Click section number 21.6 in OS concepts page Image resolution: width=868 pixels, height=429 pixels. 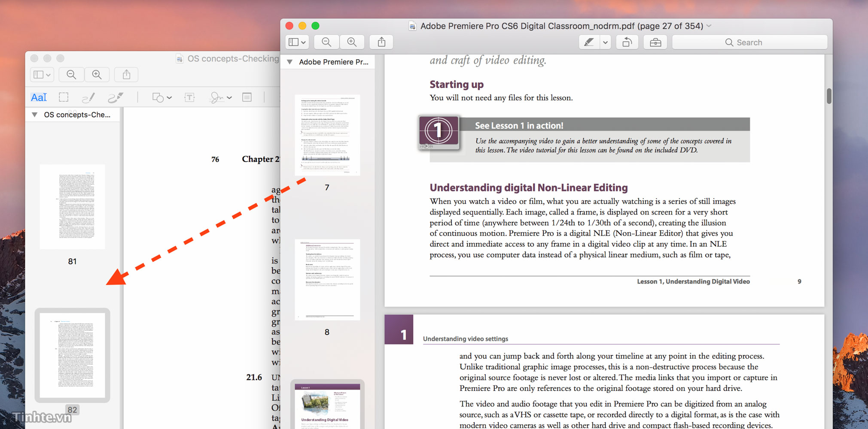254,377
